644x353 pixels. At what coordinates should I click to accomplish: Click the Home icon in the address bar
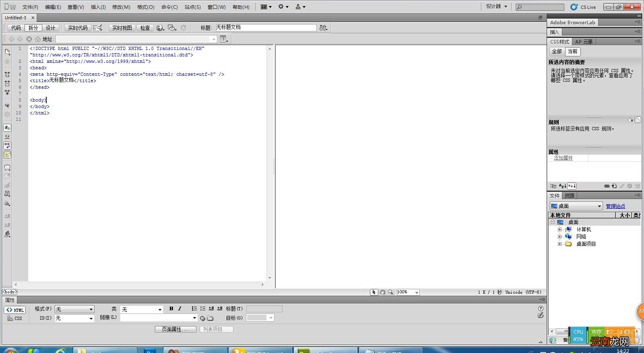pos(38,39)
